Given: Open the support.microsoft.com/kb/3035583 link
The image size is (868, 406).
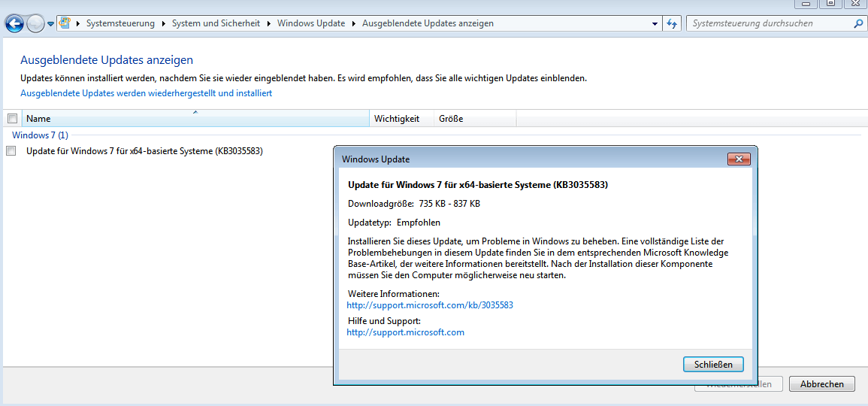Looking at the screenshot, I should (x=430, y=305).
